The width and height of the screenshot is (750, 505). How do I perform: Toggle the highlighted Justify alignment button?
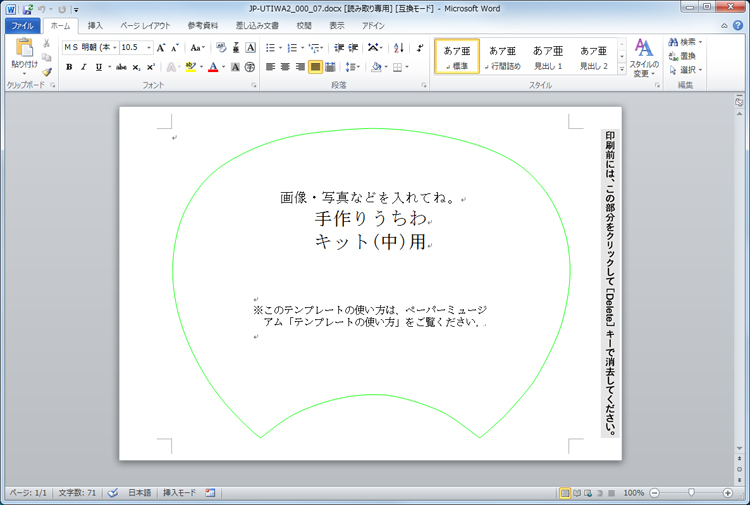(x=315, y=67)
